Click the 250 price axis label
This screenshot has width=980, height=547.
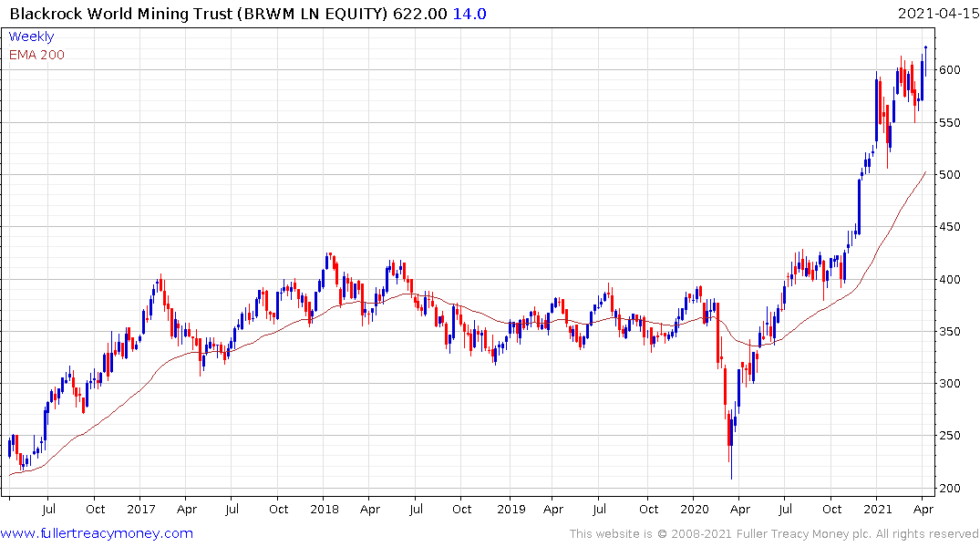(949, 436)
